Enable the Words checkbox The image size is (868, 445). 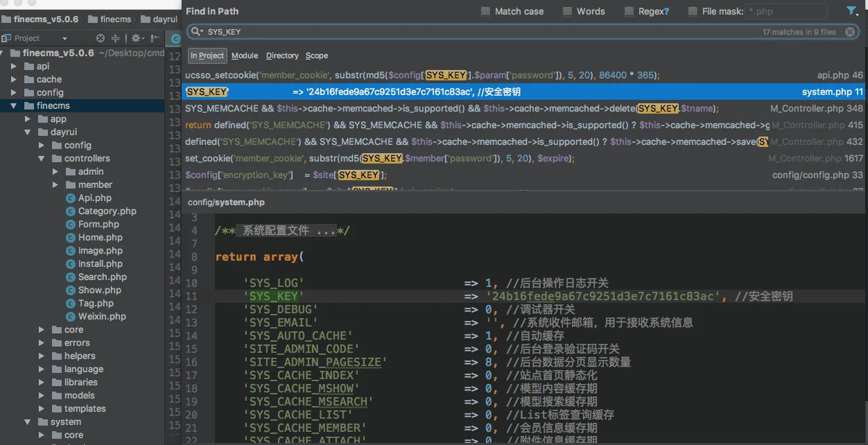(x=567, y=11)
